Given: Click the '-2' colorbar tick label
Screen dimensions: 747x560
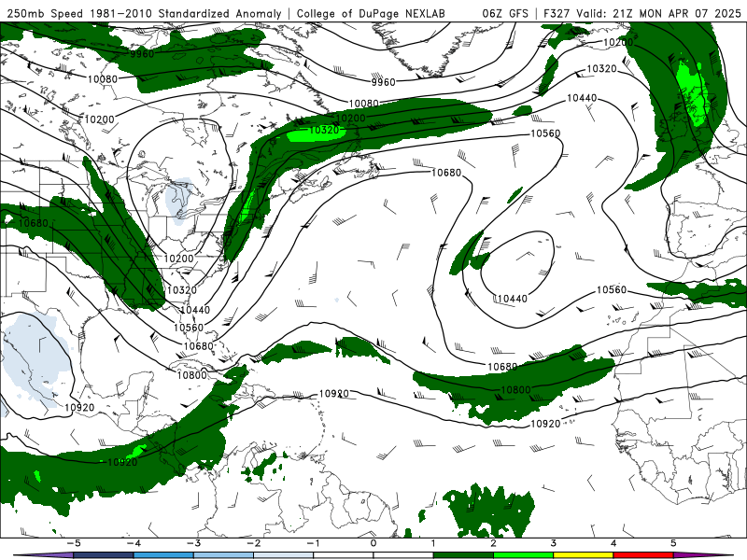Looking at the screenshot, I should click(x=253, y=543).
